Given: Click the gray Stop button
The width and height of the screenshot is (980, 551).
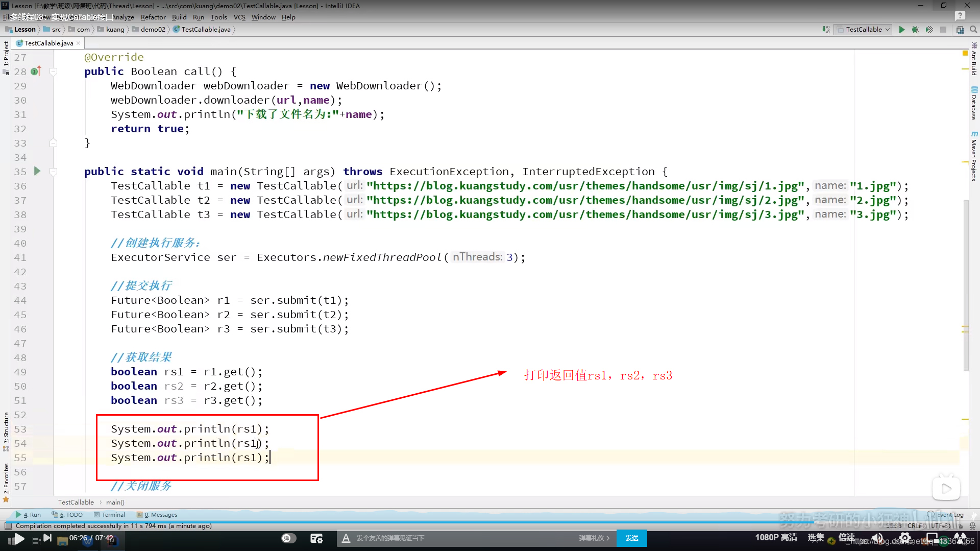Looking at the screenshot, I should pos(943,30).
